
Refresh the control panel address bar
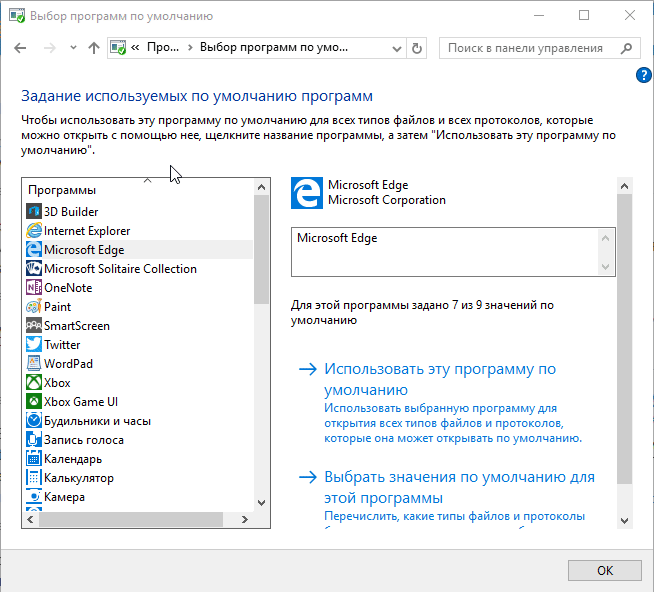tap(417, 48)
